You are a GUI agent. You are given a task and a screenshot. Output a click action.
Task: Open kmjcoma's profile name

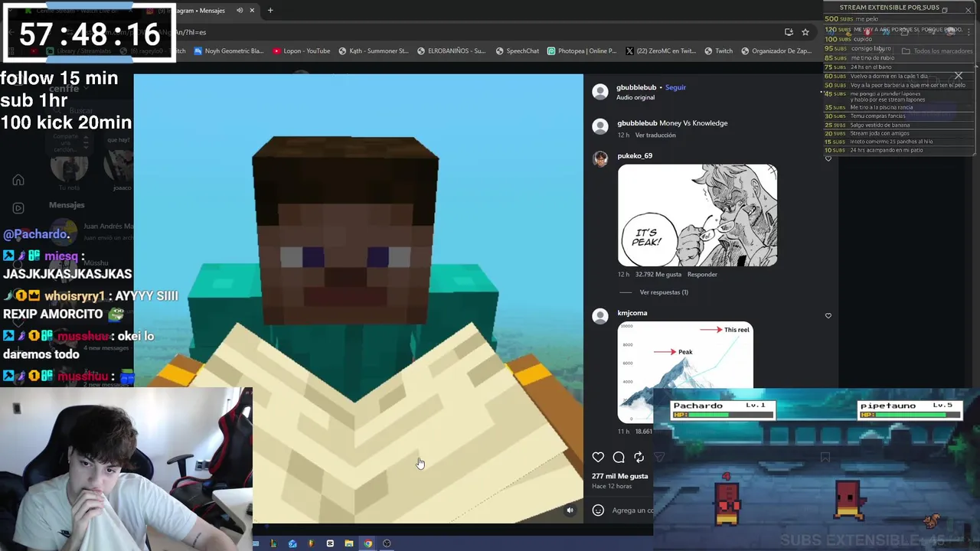click(x=632, y=313)
